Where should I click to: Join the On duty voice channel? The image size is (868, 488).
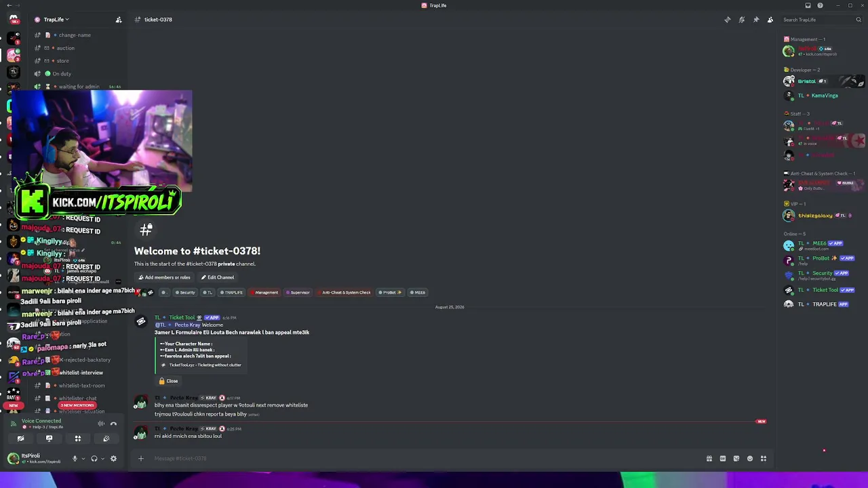click(61, 74)
